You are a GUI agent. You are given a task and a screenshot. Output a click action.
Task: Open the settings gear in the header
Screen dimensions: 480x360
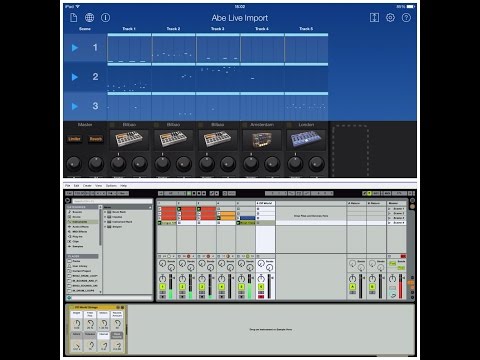[390, 18]
